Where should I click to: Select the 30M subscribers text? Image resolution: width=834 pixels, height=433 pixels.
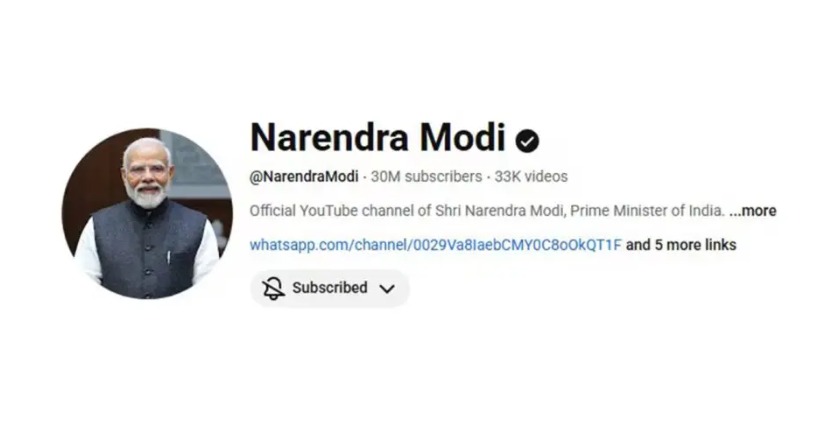point(427,177)
